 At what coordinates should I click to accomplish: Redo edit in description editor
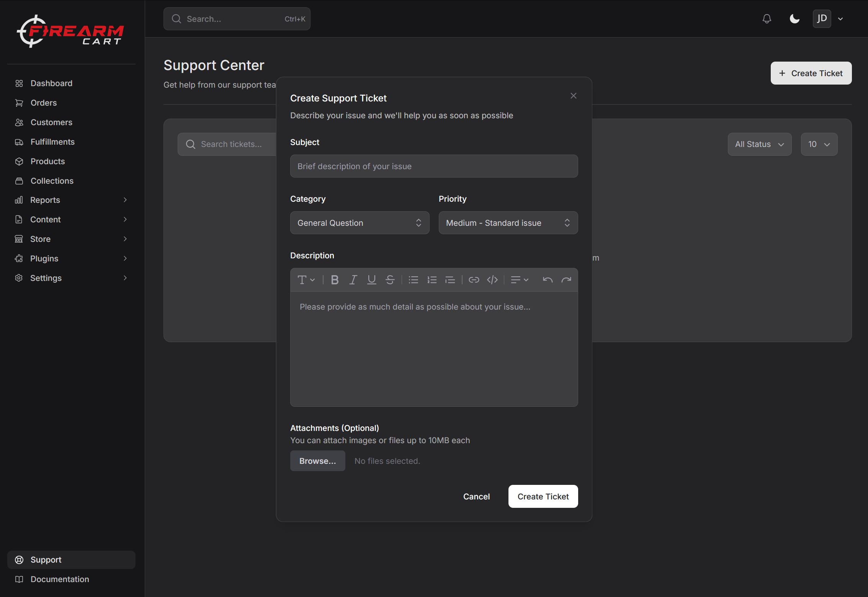pos(566,280)
